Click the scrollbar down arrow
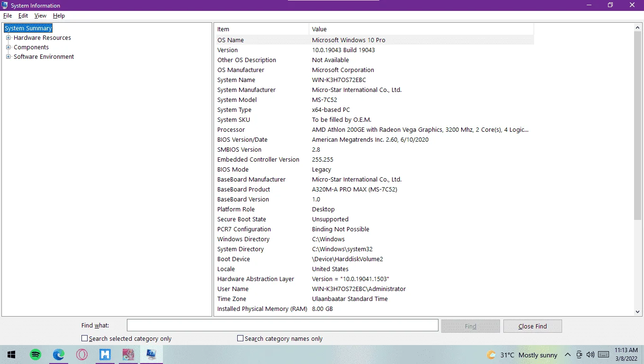This screenshot has width=644, height=364. click(638, 312)
